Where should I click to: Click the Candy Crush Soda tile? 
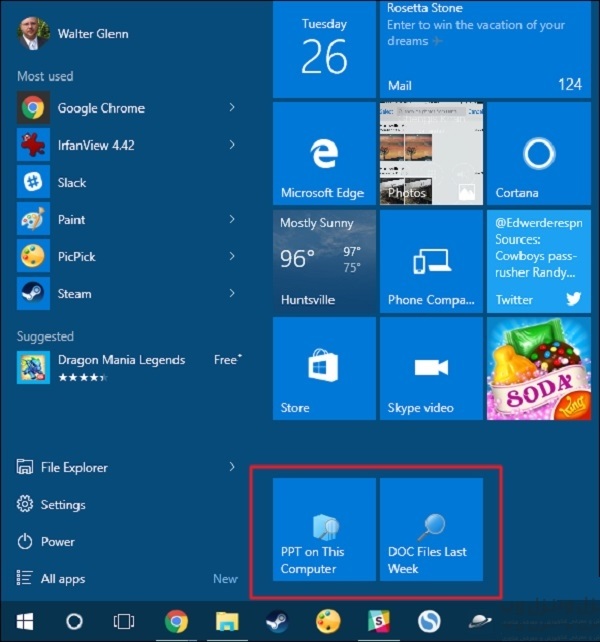pos(538,368)
